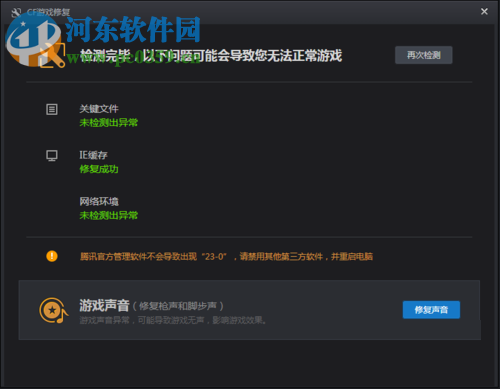The width and height of the screenshot is (500, 389).
Task: Select the IE缓存 label
Action: tap(94, 155)
